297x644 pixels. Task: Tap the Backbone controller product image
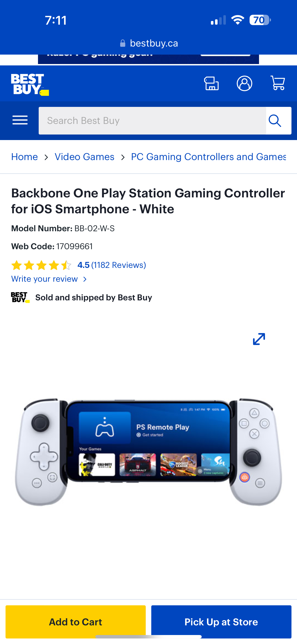[148, 452]
